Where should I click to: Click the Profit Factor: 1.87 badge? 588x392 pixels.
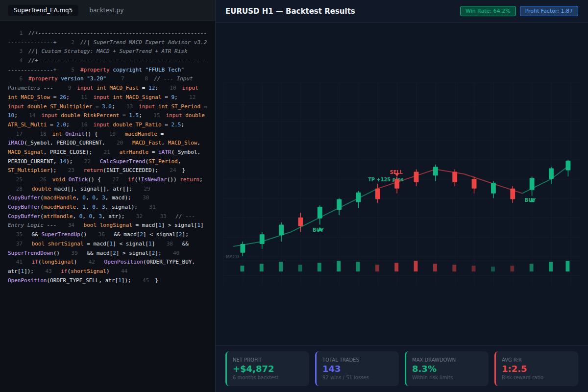(549, 11)
